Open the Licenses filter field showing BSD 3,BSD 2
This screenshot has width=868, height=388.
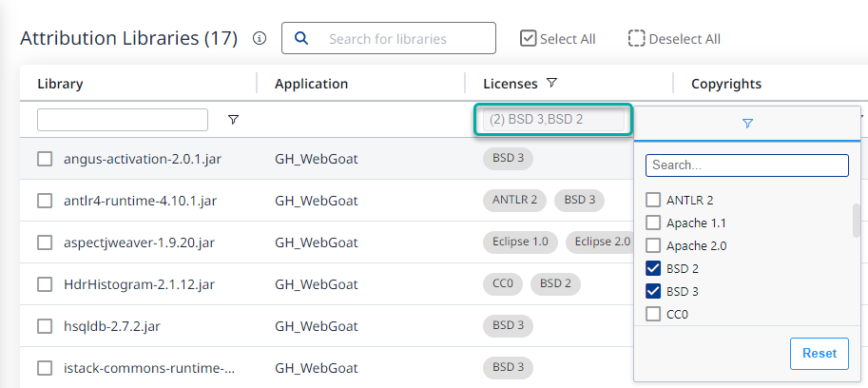tap(553, 120)
